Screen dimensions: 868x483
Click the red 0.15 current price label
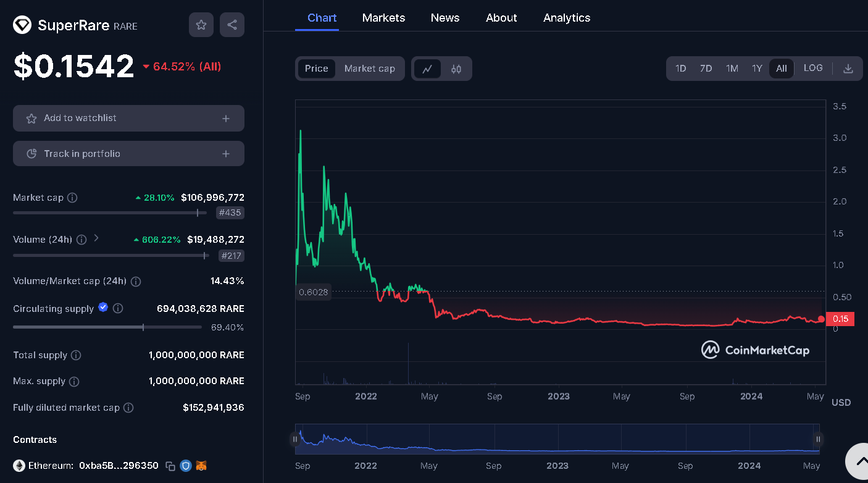click(x=840, y=319)
